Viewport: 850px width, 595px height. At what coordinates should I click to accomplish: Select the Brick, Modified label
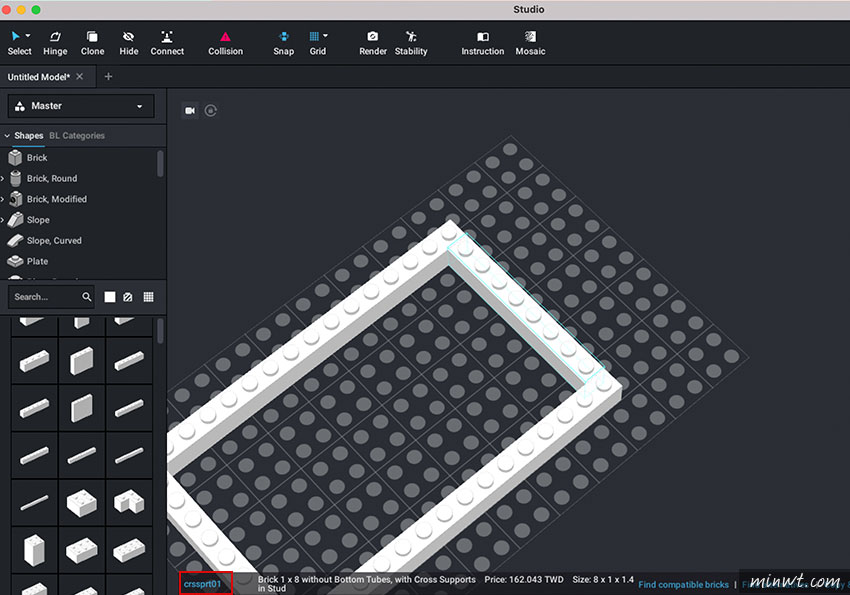click(x=57, y=199)
